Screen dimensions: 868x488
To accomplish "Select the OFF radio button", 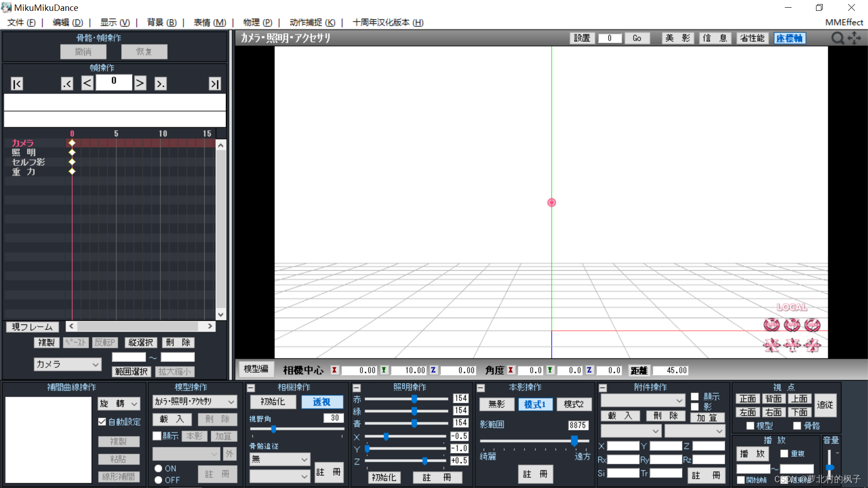I will point(158,480).
